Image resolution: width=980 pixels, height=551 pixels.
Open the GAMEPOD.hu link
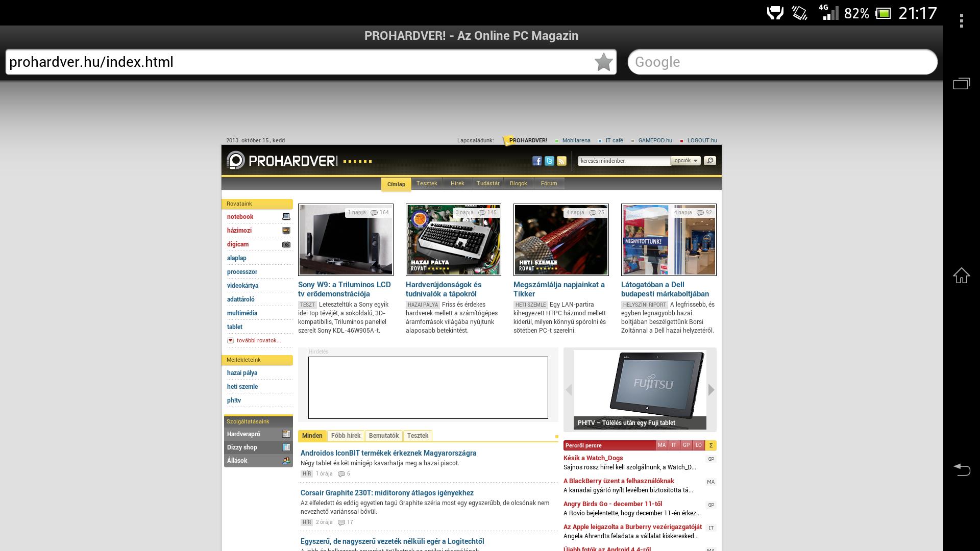(x=655, y=140)
